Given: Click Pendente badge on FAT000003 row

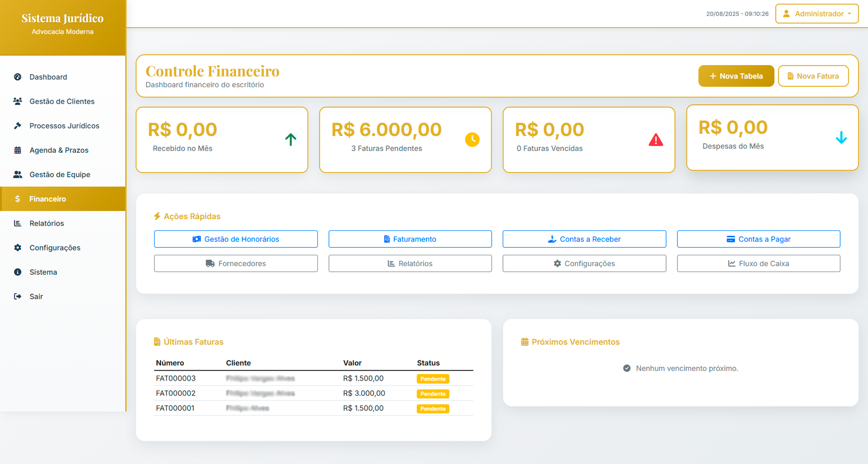Looking at the screenshot, I should (433, 379).
